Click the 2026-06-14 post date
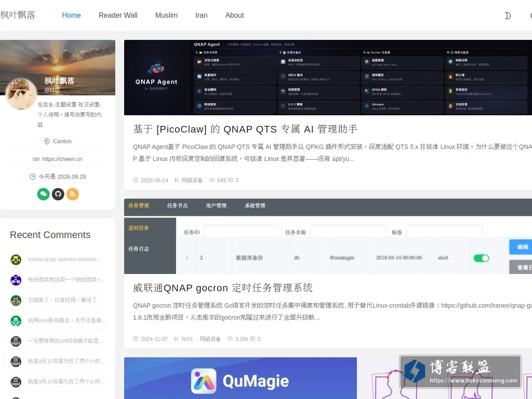The width and height of the screenshot is (532, 399). click(x=154, y=180)
